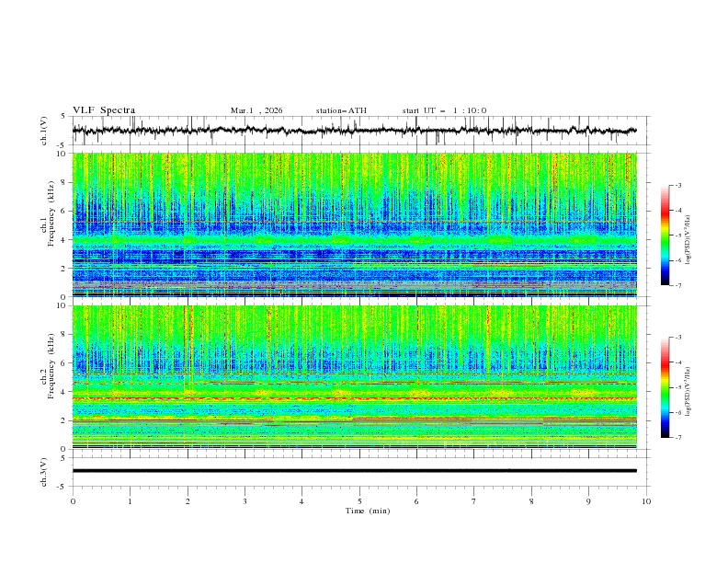This screenshot has width=728, height=563.
Task: Click the ch.1 frequency axis "8" kHz tick label
Action: point(64,182)
